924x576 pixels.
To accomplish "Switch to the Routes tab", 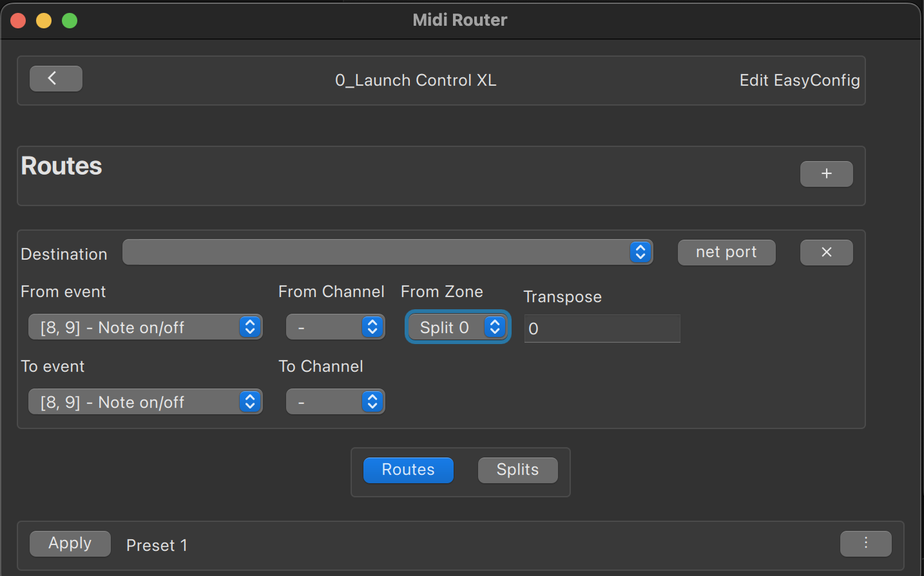I will 409,470.
